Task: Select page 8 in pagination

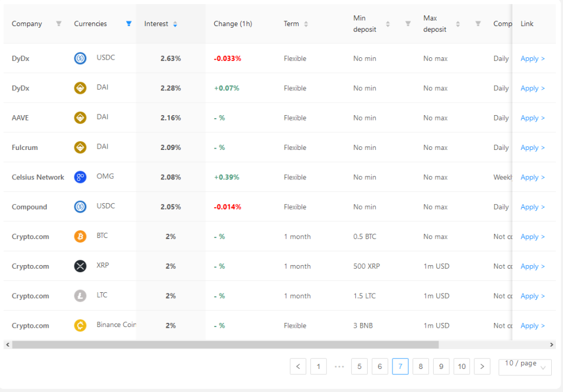Action: (x=420, y=367)
